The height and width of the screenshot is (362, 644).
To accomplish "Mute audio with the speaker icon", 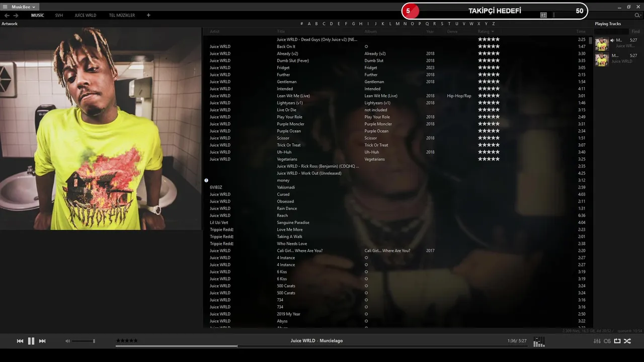I will pos(67,341).
